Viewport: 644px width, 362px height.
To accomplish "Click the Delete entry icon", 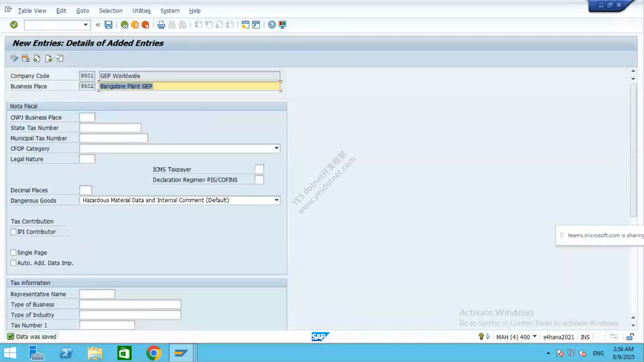I will coord(25,59).
